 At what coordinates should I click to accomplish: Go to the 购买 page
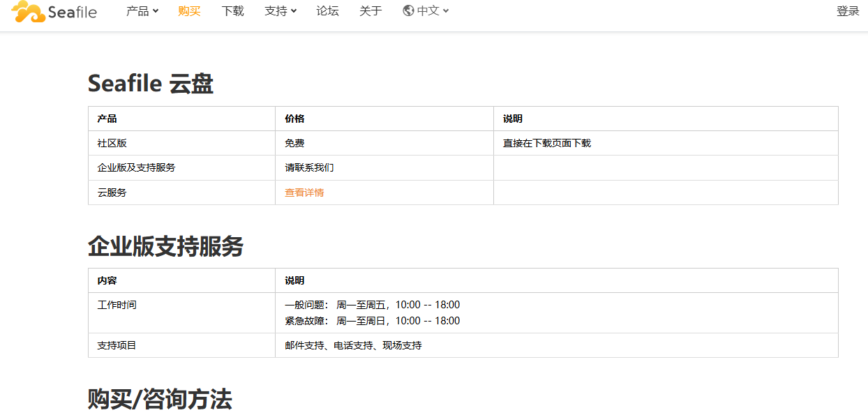tap(189, 10)
